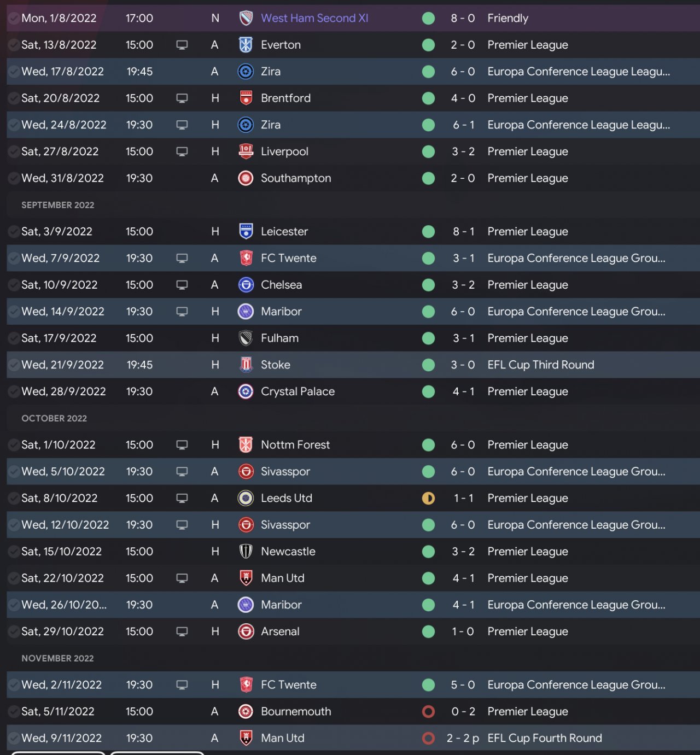The image size is (700, 755).
Task: Click the Newcastle club crest
Action: [x=246, y=551]
